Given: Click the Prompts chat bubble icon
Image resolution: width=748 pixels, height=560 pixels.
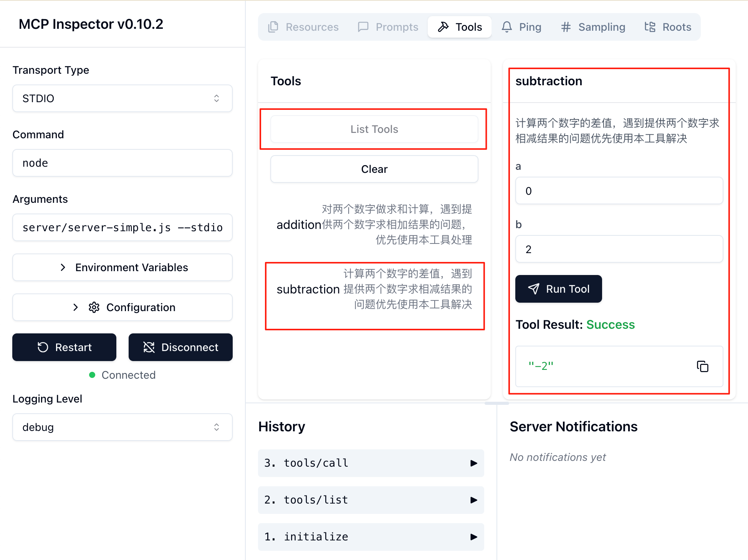Looking at the screenshot, I should pos(363,27).
